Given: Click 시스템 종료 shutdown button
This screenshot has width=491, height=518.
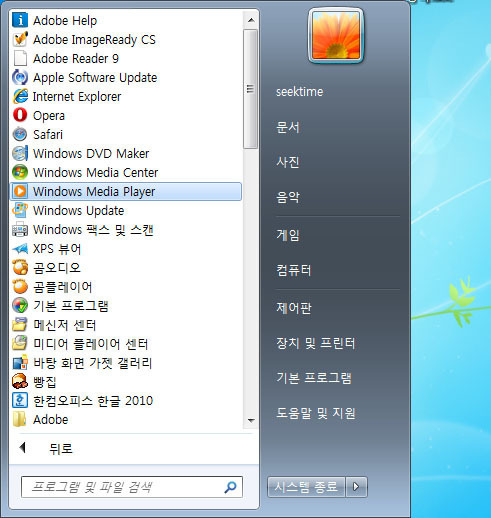Looking at the screenshot, I should 306,487.
